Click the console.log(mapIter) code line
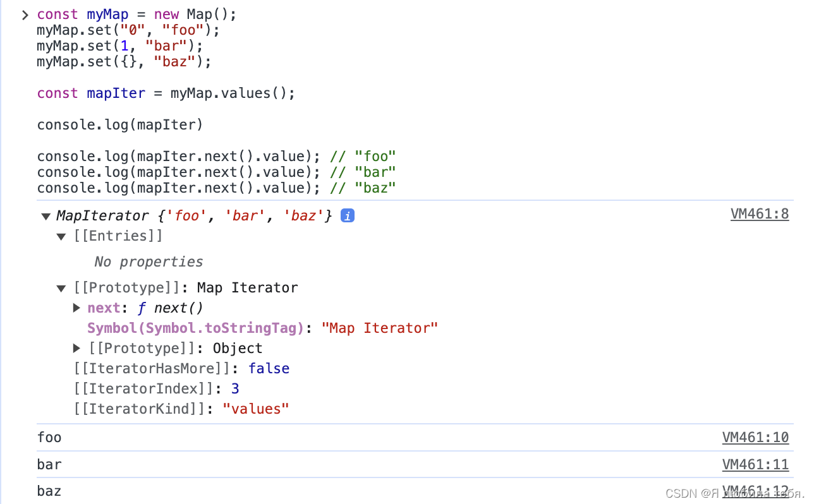This screenshot has width=814, height=504. click(120, 124)
